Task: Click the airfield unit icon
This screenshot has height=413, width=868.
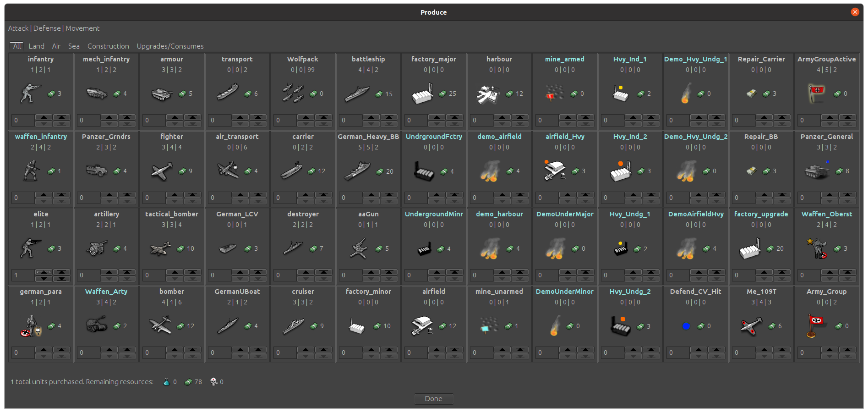Action: click(422, 325)
